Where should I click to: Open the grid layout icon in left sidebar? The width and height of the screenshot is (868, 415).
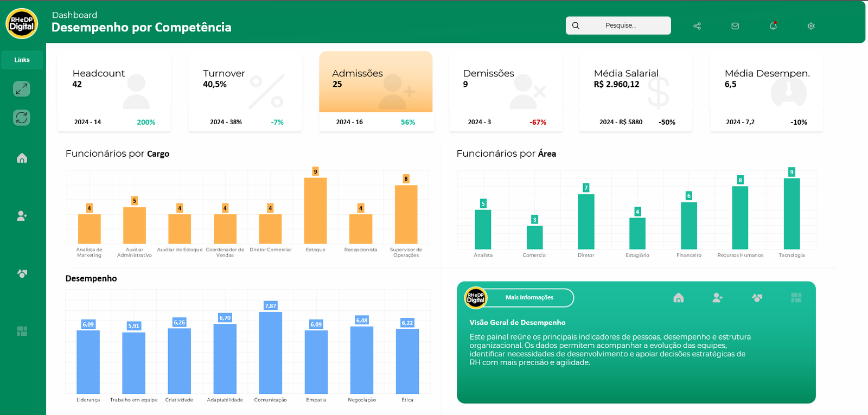tap(22, 331)
